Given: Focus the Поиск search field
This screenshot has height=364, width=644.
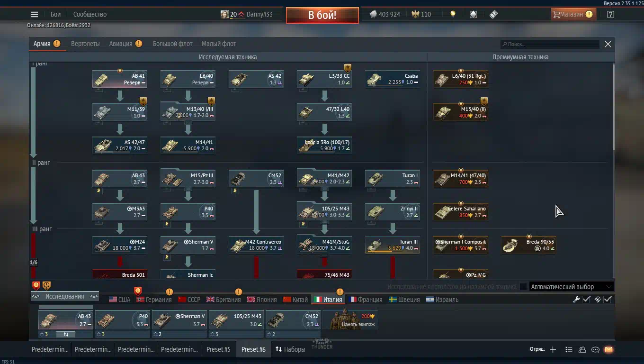Looking at the screenshot, I should pyautogui.click(x=550, y=44).
